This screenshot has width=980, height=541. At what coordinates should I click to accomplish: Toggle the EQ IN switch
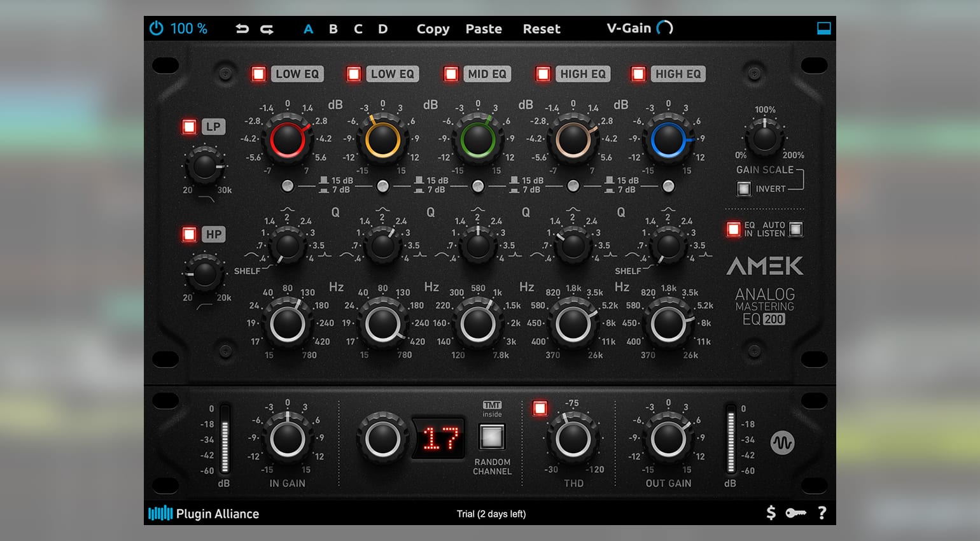(733, 229)
